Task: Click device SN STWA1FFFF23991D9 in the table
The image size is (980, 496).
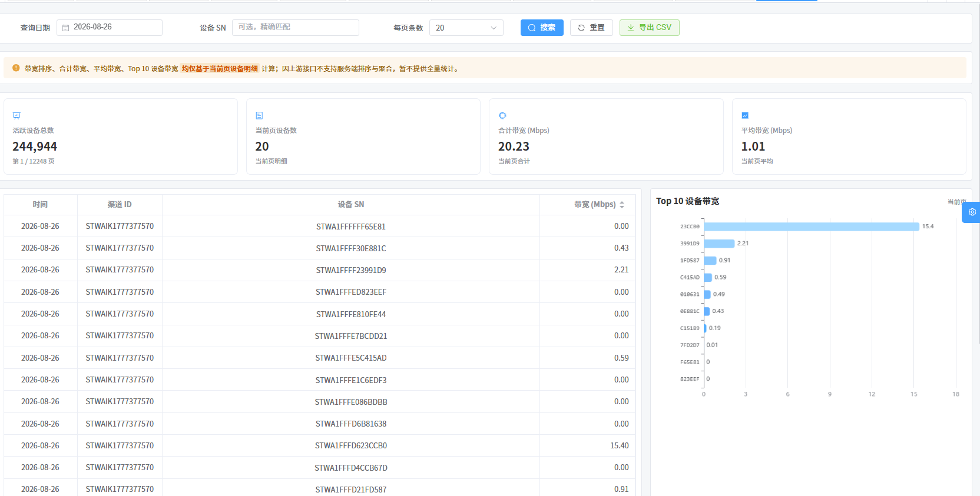Action: tap(351, 270)
